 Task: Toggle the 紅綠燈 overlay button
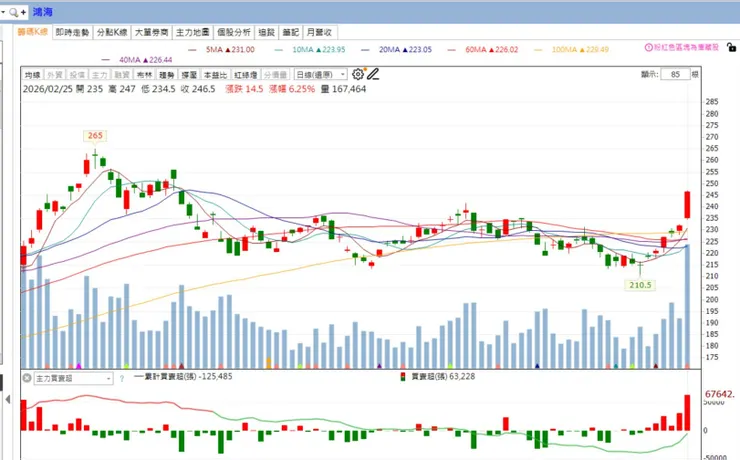pos(245,75)
